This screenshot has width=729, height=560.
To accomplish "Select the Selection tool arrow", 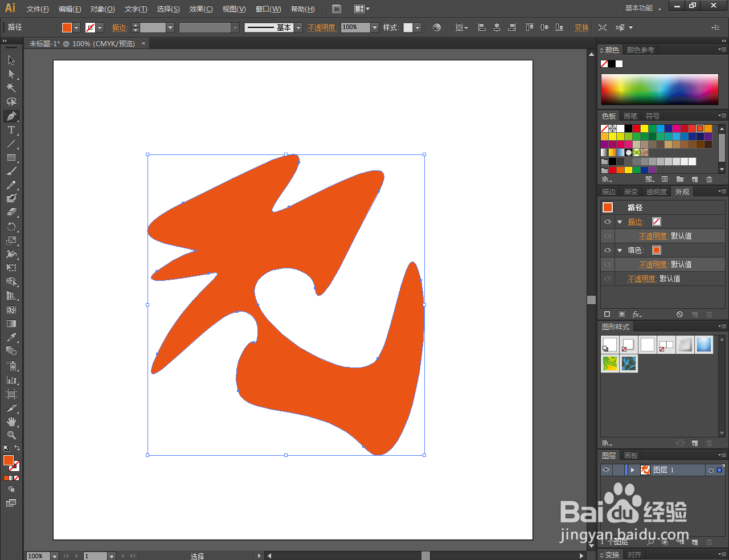I will [x=11, y=60].
